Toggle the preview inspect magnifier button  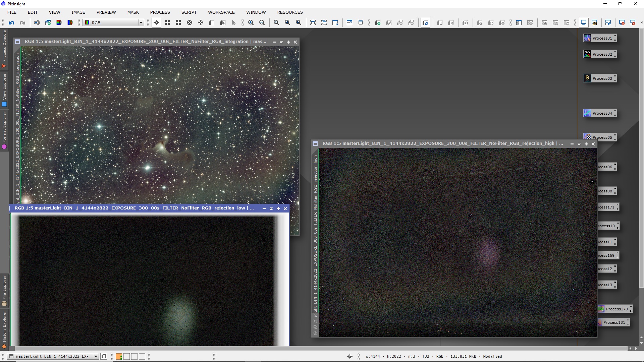(425, 23)
